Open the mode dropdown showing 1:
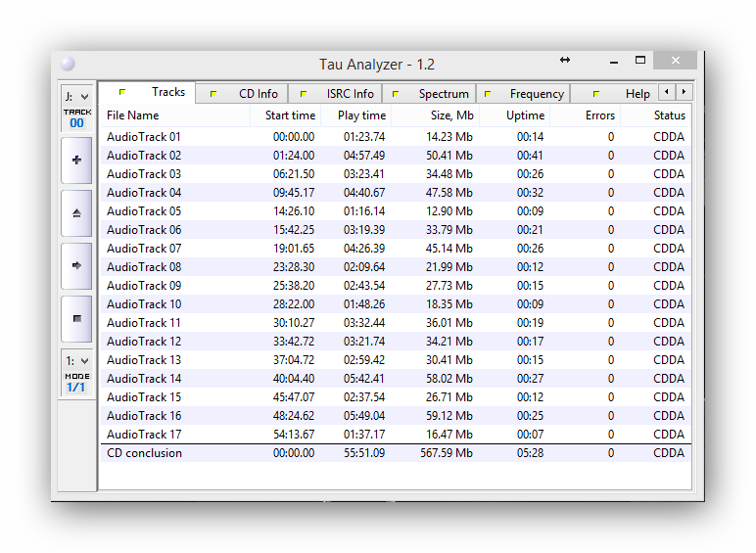The width and height of the screenshot is (756, 553). point(77,360)
